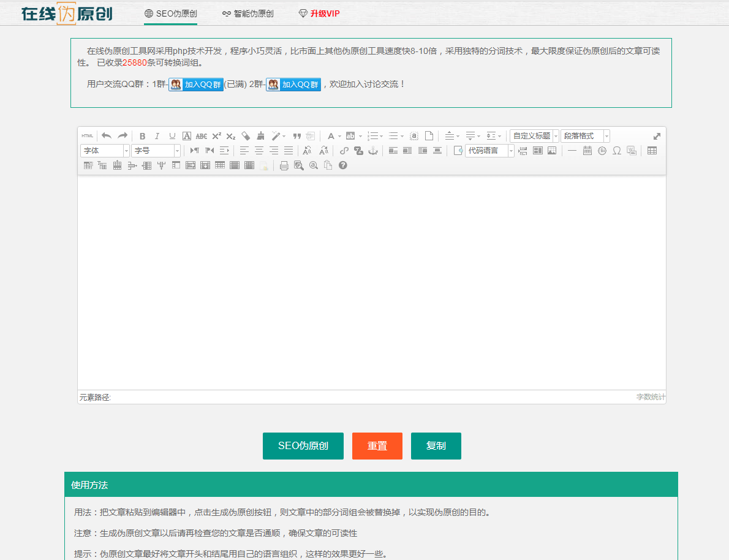This screenshot has height=560, width=729.
Task: Click the redo arrow icon
Action: [x=123, y=136]
